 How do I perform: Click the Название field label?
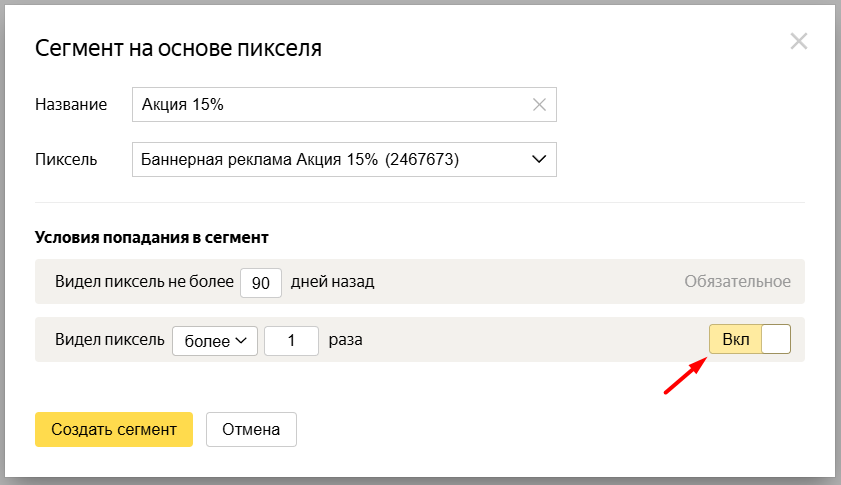[71, 104]
